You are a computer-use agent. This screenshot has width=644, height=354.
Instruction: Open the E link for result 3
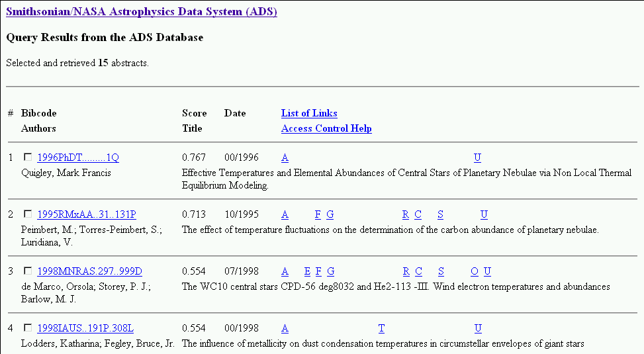click(x=307, y=271)
